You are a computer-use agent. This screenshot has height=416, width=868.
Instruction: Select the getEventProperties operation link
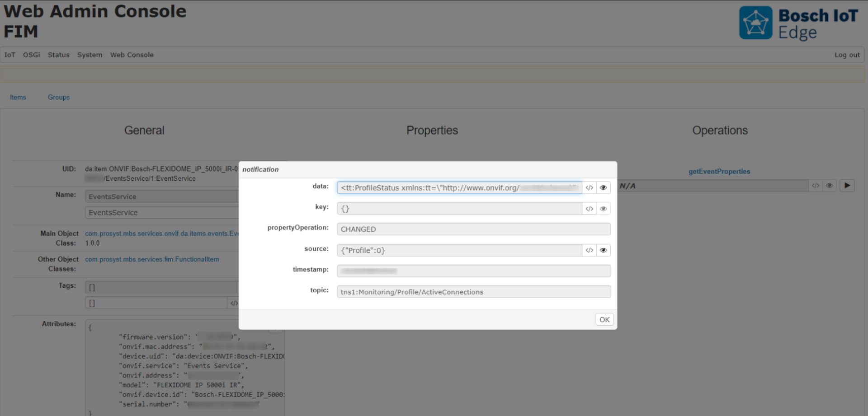tap(719, 171)
